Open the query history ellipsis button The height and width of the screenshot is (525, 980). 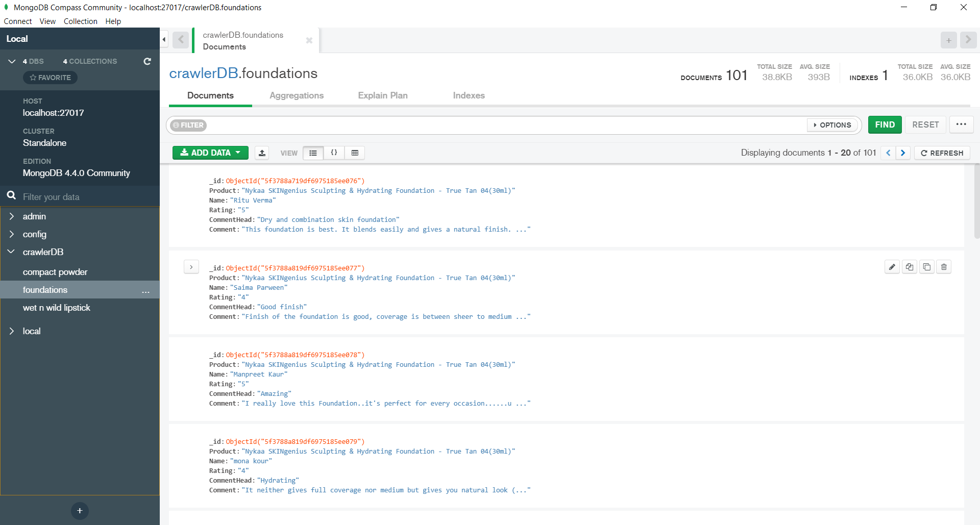point(961,124)
